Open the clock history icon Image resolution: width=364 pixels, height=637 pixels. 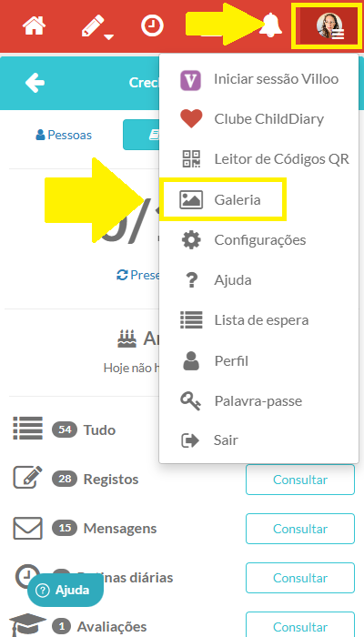[x=152, y=25]
